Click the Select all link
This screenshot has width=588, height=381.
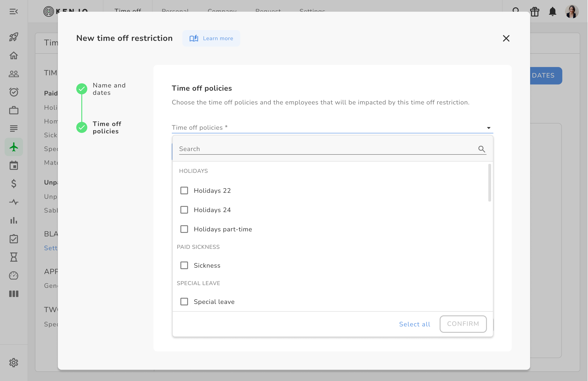pyautogui.click(x=415, y=324)
